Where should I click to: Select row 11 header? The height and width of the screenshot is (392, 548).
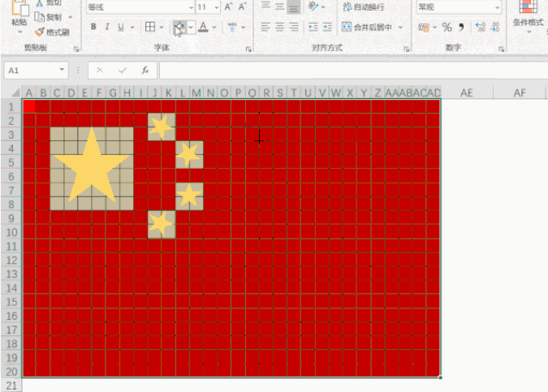tap(11, 246)
